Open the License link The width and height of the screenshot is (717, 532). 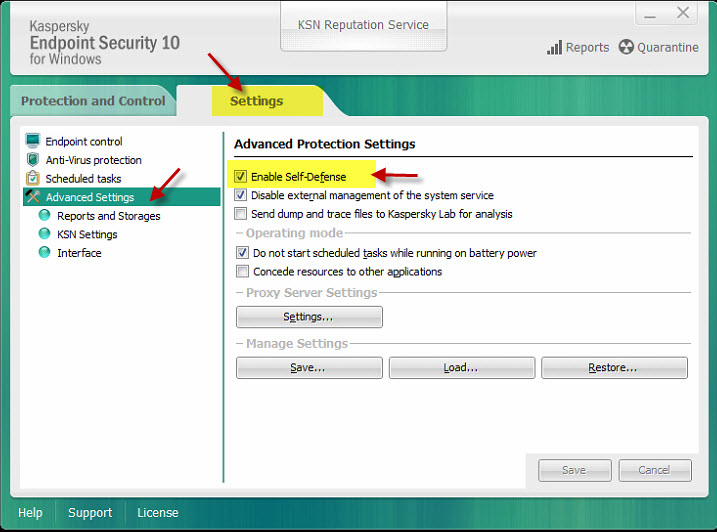(158, 513)
